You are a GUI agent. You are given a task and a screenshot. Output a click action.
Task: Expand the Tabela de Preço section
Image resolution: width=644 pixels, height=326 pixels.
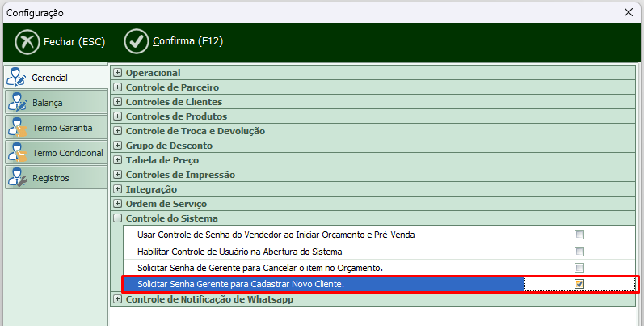(118, 160)
